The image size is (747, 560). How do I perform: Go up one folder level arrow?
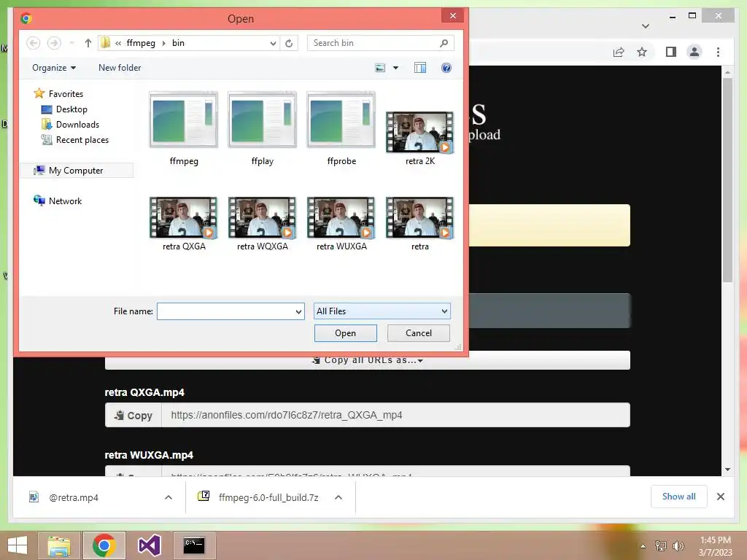(88, 43)
